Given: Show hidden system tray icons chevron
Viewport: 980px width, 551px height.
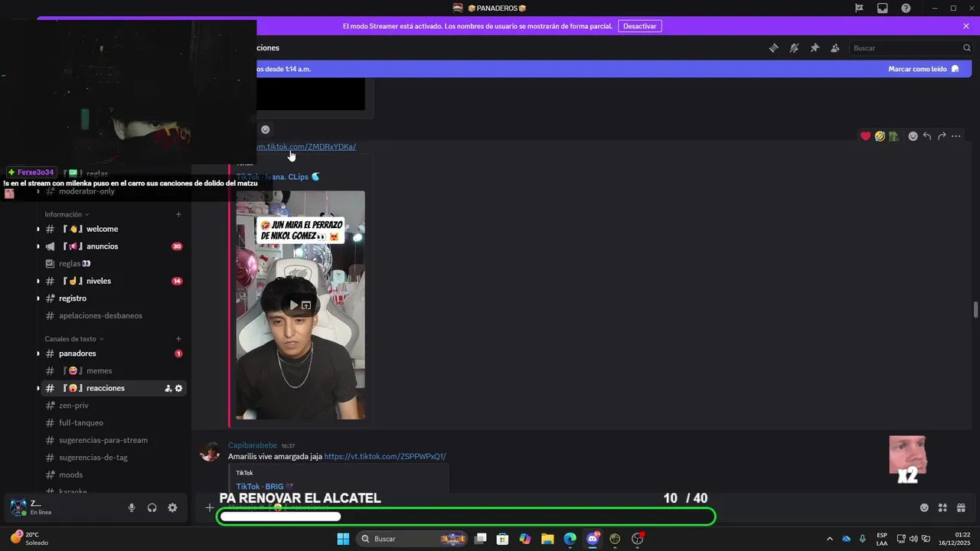Looking at the screenshot, I should click(x=829, y=539).
